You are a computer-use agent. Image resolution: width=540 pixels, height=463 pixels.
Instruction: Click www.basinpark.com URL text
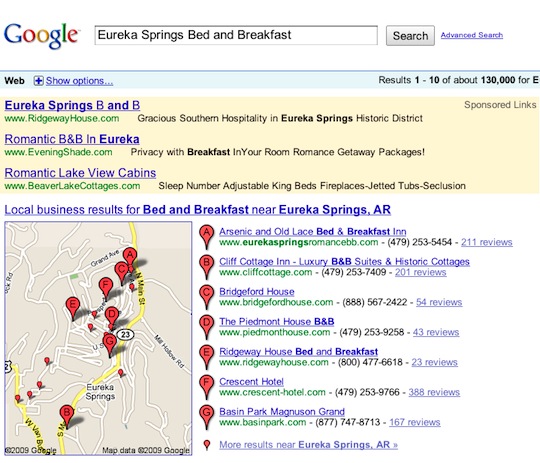[263, 422]
